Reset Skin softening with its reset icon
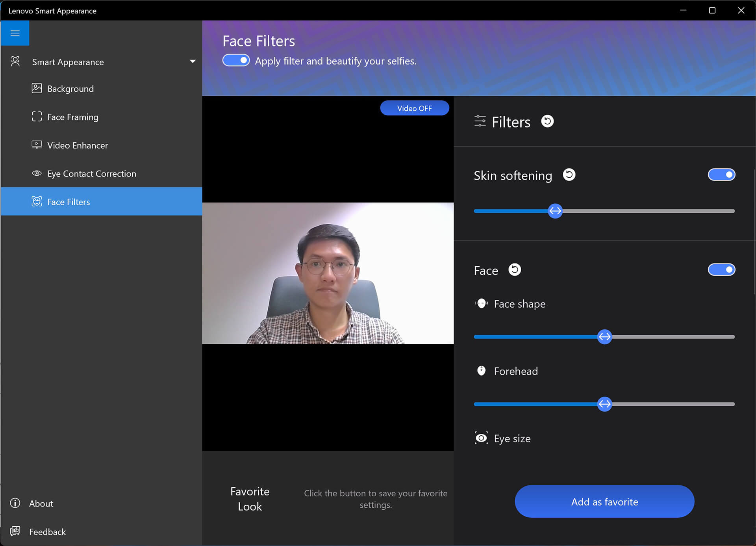 pyautogui.click(x=569, y=175)
